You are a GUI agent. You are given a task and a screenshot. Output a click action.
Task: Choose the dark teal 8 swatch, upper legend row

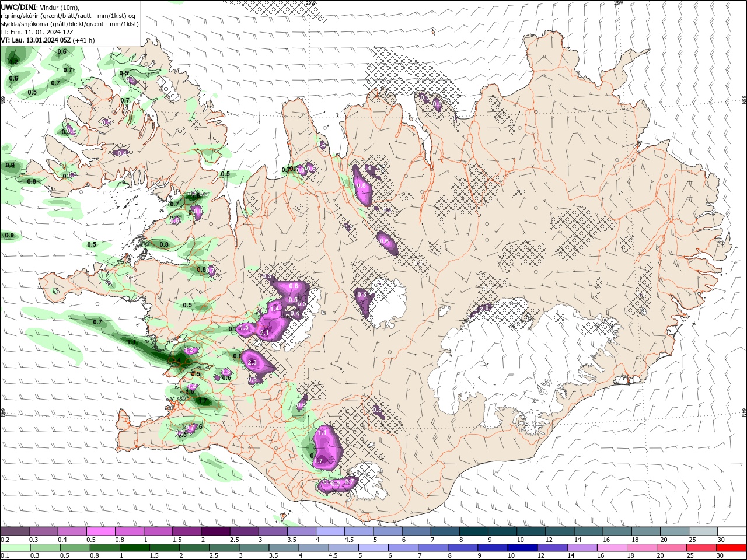coord(474,531)
